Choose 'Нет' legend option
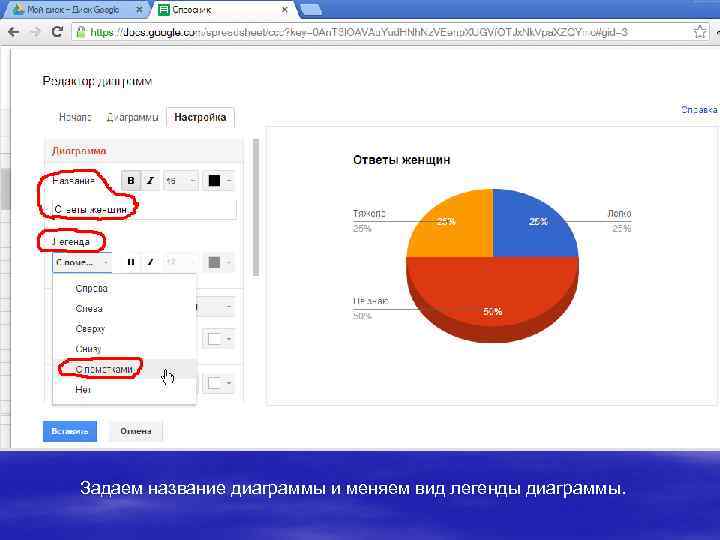 pyautogui.click(x=124, y=389)
